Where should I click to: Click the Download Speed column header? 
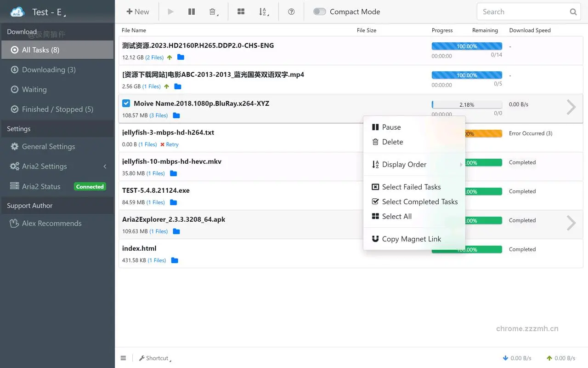[x=530, y=30]
